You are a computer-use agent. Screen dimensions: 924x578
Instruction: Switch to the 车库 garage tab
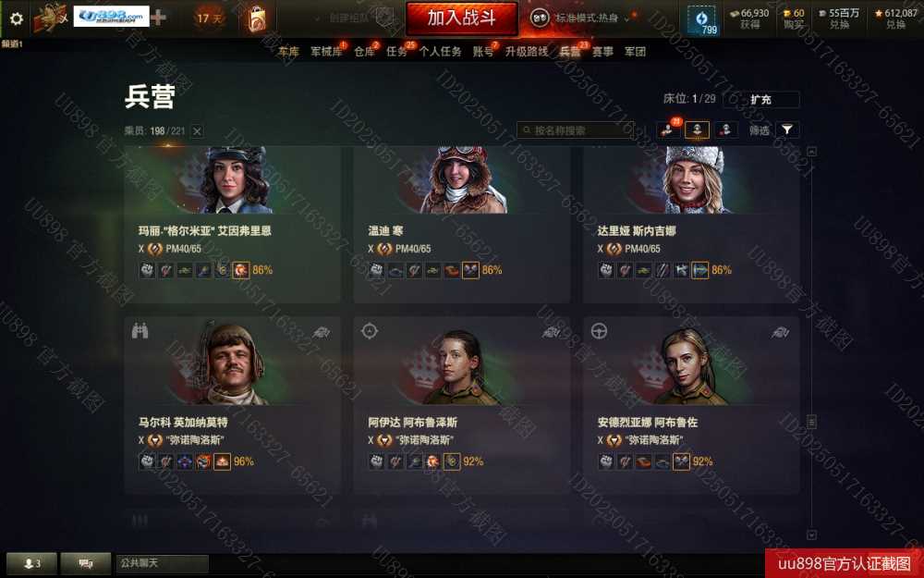(x=288, y=52)
